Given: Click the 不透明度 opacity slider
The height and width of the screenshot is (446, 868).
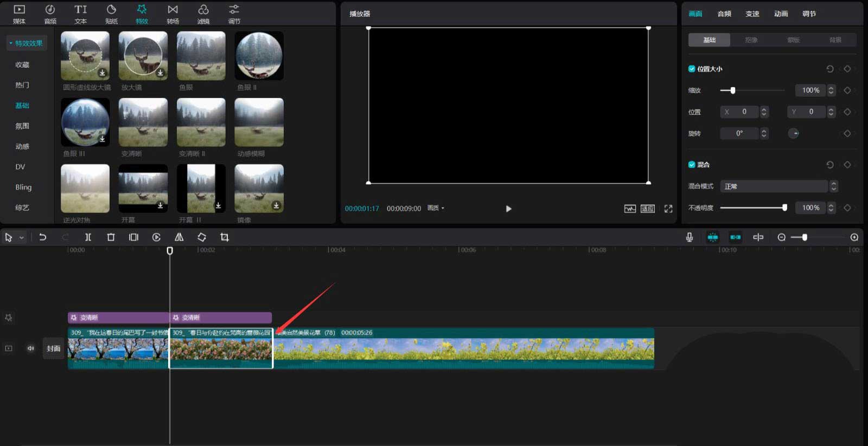Looking at the screenshot, I should 752,208.
